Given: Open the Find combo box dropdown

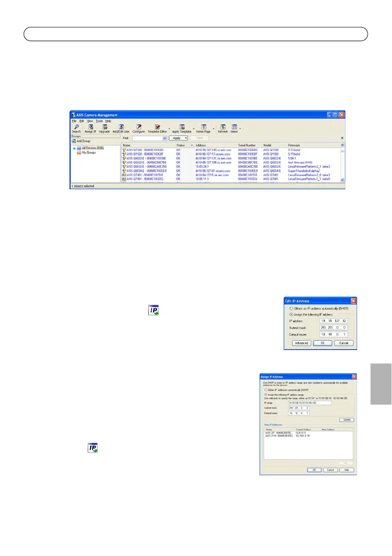Looking at the screenshot, I should [x=165, y=138].
